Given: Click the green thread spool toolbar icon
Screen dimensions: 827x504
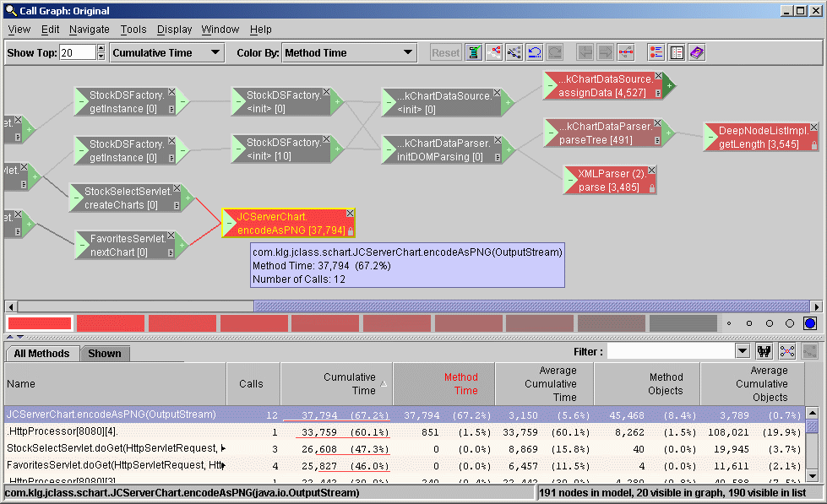Looking at the screenshot, I should point(474,52).
